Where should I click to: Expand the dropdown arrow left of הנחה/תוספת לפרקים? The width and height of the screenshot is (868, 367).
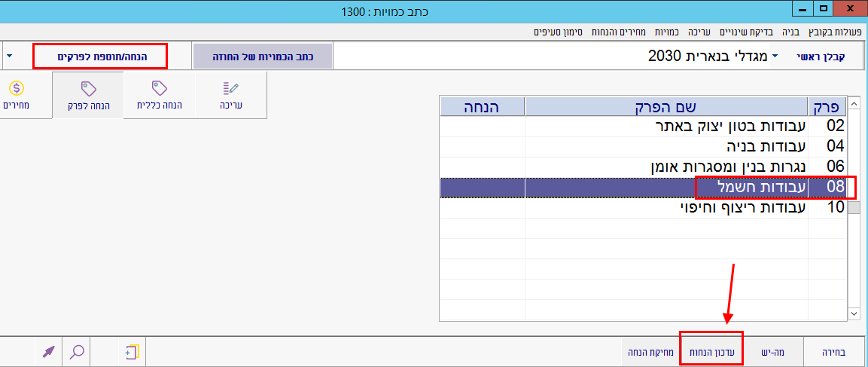10,57
